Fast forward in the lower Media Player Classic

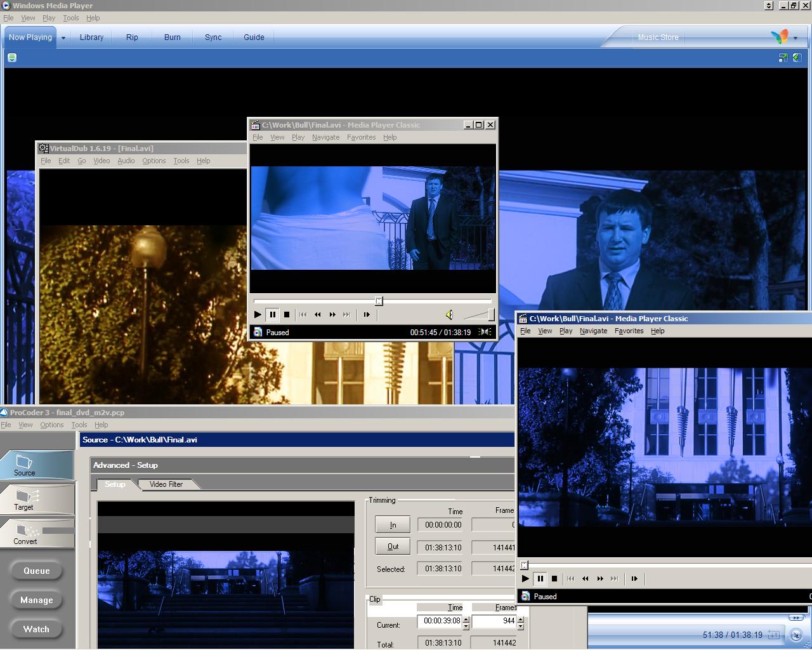600,578
